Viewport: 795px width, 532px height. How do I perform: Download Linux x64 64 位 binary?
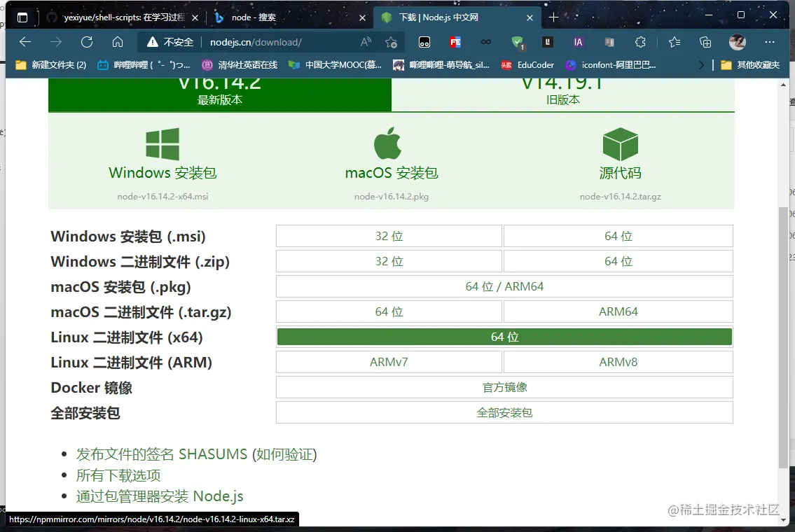pyautogui.click(x=504, y=337)
